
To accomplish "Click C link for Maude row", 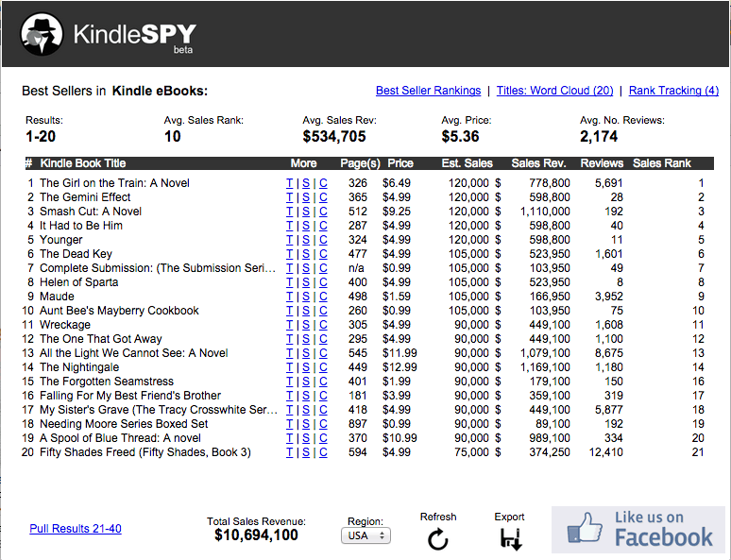I will click(323, 297).
